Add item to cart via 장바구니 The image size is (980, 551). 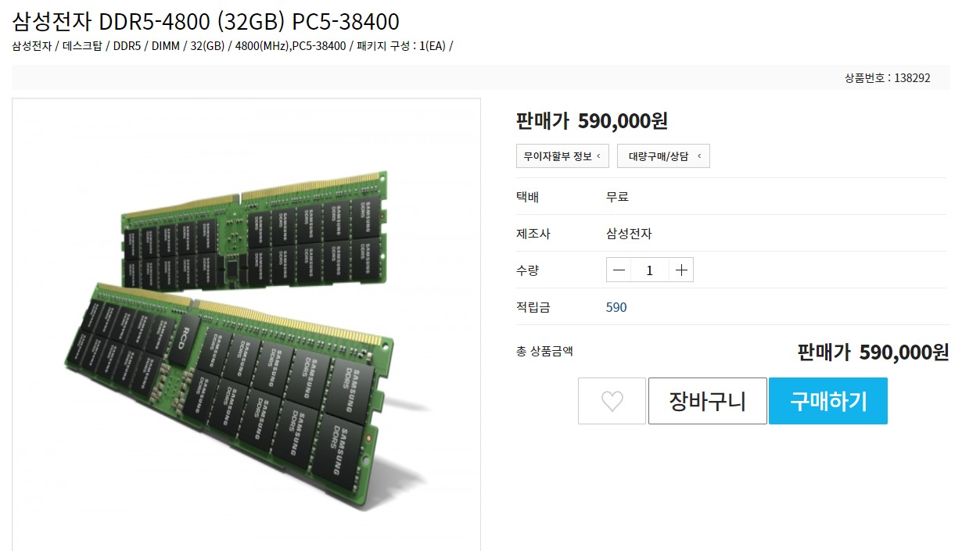[x=707, y=401]
